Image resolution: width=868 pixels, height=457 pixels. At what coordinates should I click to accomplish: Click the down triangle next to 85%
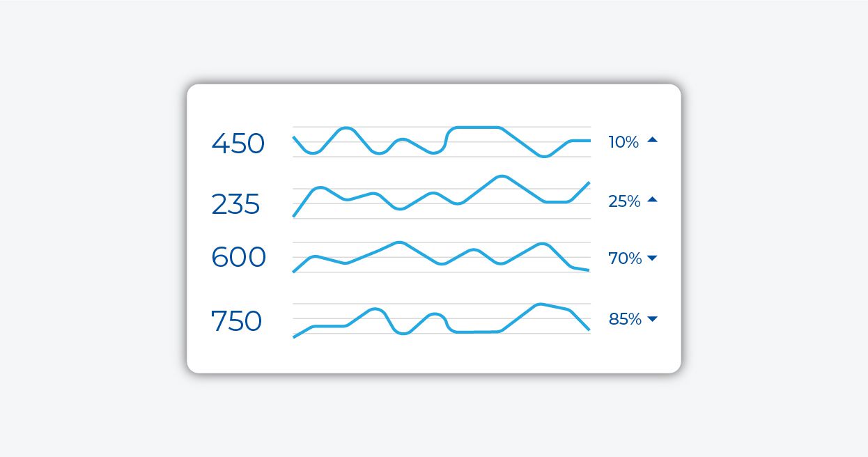(652, 319)
